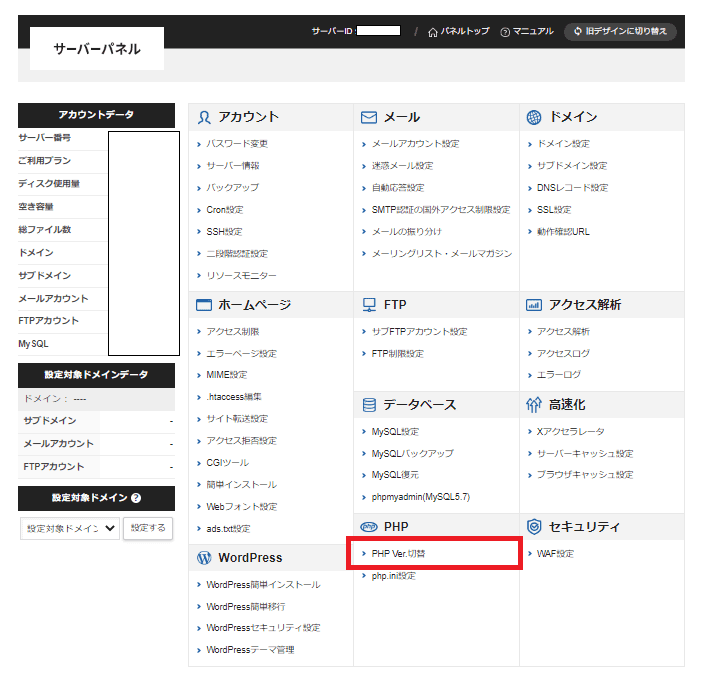Open 二段階認証設定
Screen dimensions: 703x679
click(237, 254)
